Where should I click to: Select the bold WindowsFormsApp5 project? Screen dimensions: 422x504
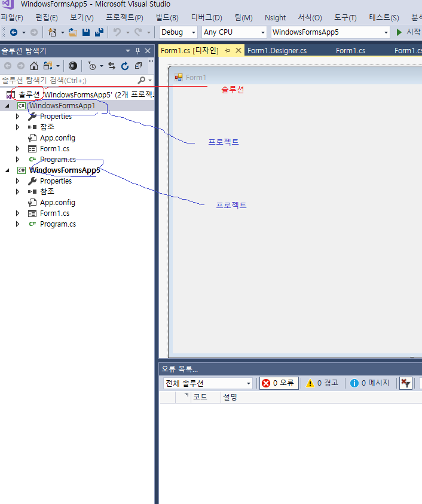pyautogui.click(x=65, y=170)
